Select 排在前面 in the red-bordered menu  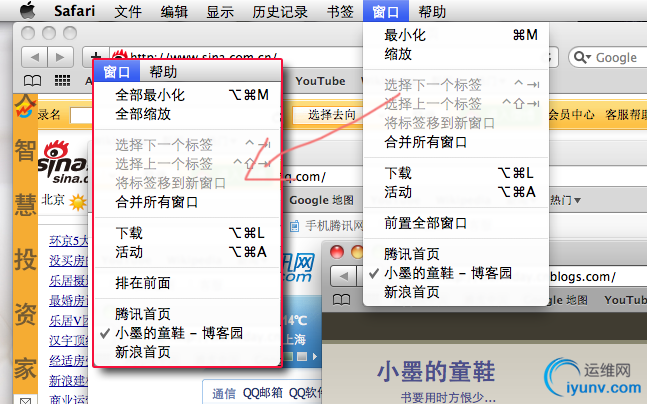[188, 283]
